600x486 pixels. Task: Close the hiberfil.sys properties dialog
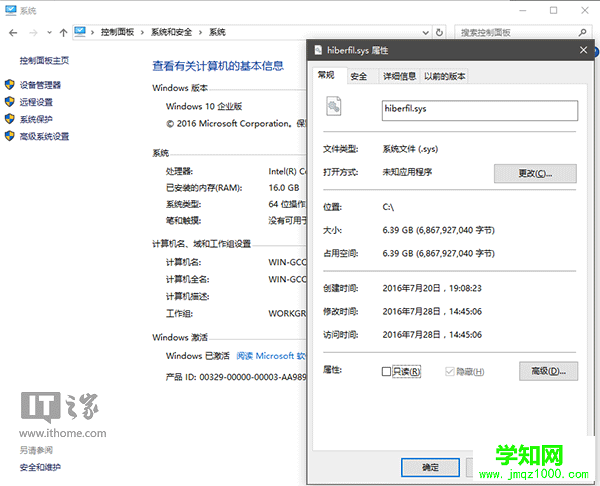click(x=583, y=50)
